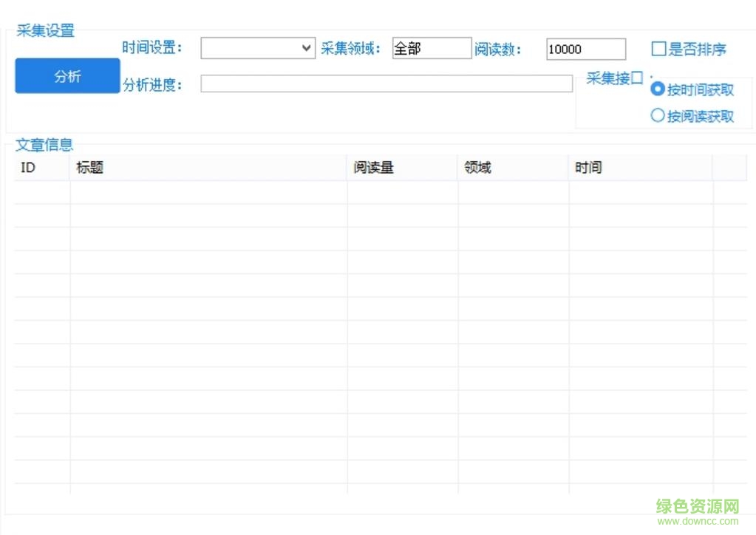The width and height of the screenshot is (756, 535).
Task: Click the 文章信息 section label
Action: (x=44, y=145)
